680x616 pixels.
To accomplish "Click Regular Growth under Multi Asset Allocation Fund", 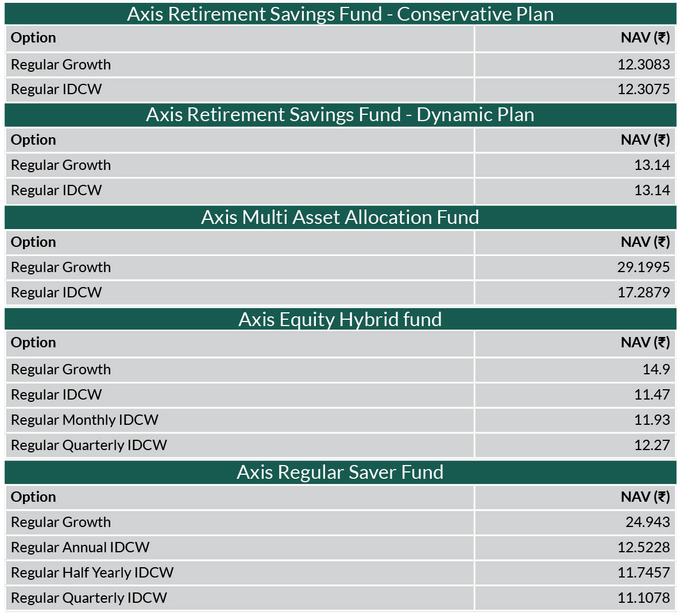I will pyautogui.click(x=61, y=268).
